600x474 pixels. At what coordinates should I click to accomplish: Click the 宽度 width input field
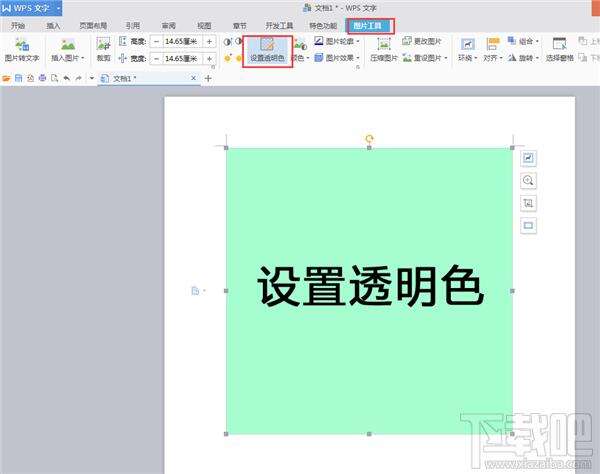(x=183, y=59)
